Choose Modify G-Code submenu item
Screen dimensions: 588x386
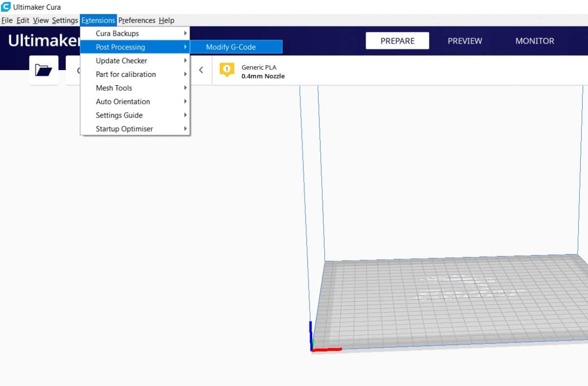(236, 47)
